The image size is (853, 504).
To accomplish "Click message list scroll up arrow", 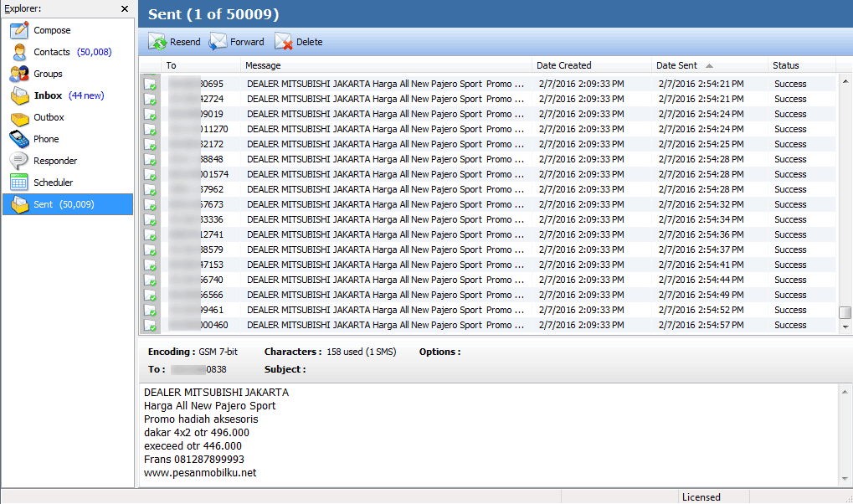I will coord(845,81).
